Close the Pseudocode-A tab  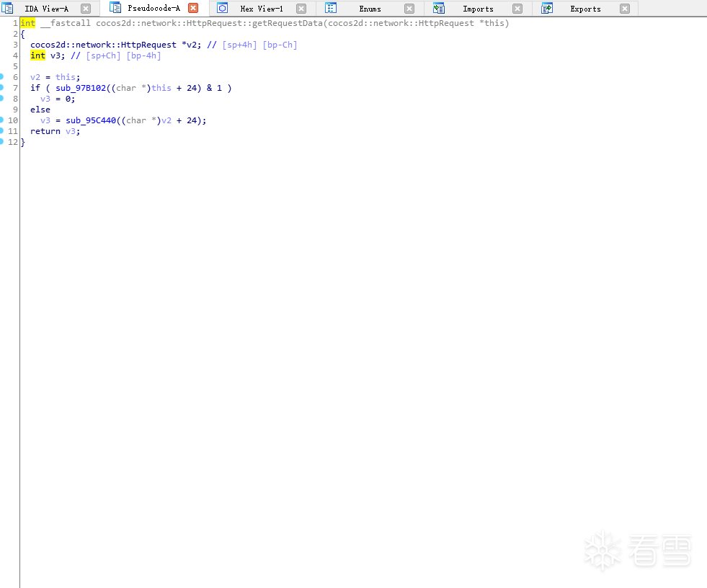193,8
